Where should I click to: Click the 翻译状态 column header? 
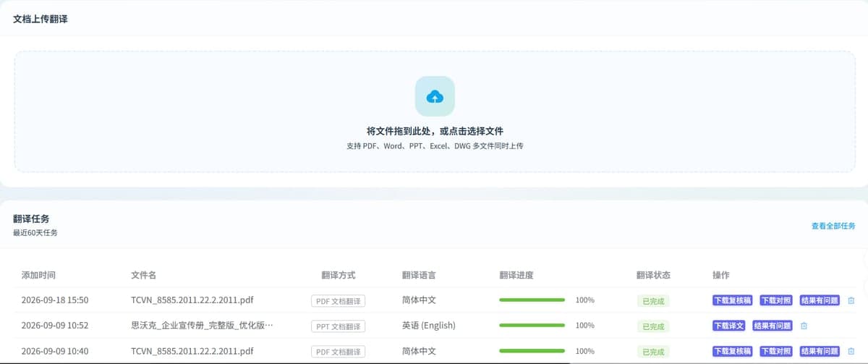point(653,275)
